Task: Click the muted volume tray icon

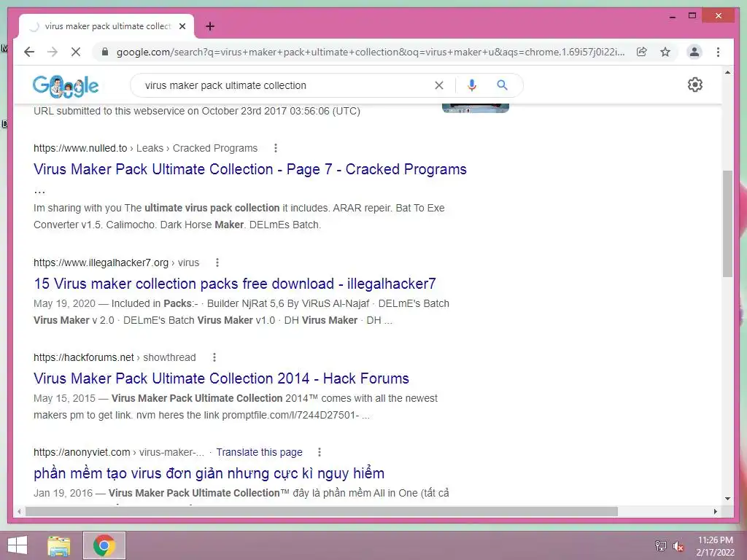Action: tap(678, 545)
